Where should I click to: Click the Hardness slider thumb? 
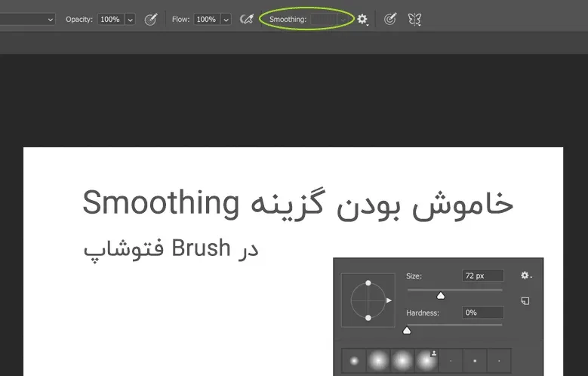(x=407, y=330)
